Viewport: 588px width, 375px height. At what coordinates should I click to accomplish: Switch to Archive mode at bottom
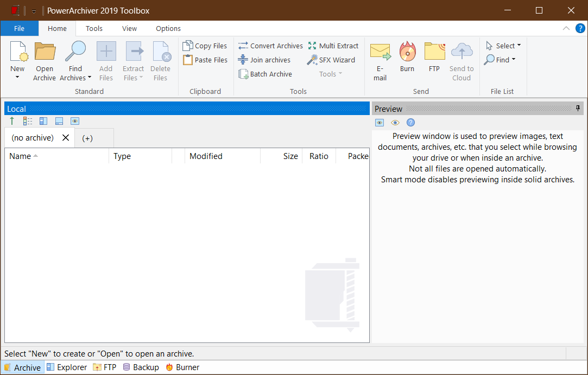[22, 367]
